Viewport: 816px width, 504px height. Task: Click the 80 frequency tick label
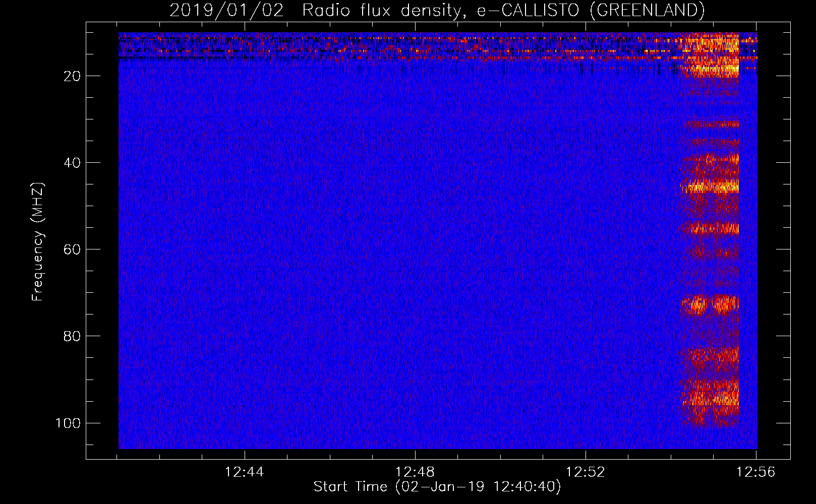tap(72, 336)
